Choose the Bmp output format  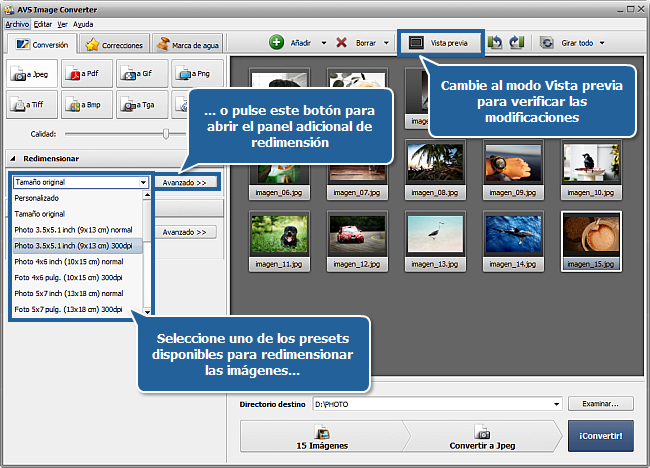coord(86,103)
